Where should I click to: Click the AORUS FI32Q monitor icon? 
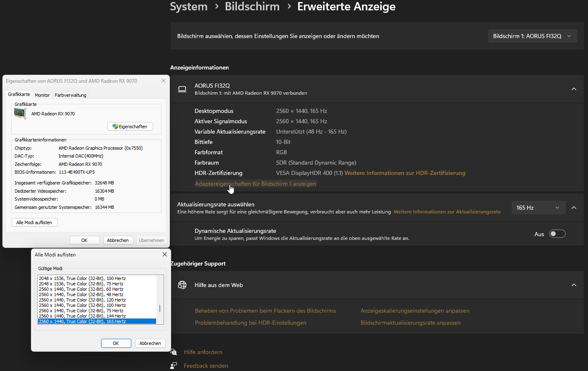pos(182,89)
